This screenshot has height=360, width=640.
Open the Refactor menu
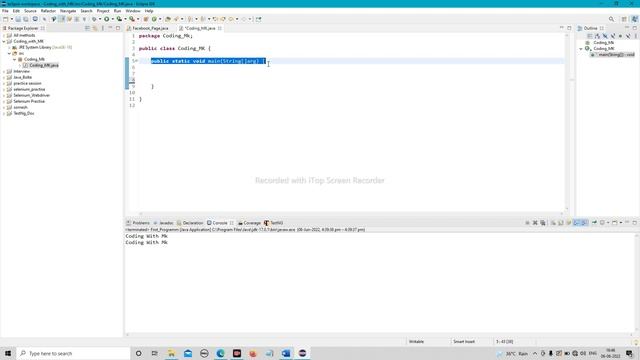[48, 11]
